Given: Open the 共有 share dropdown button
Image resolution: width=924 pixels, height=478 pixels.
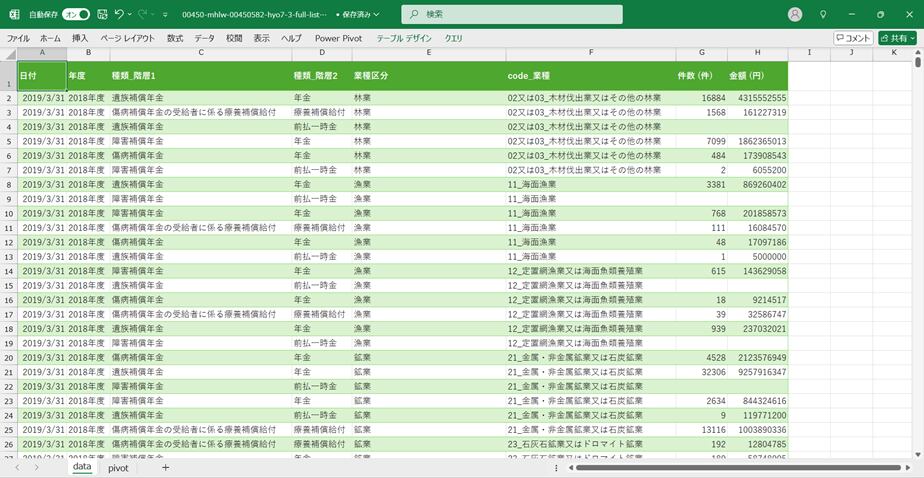Looking at the screenshot, I should point(897,38).
